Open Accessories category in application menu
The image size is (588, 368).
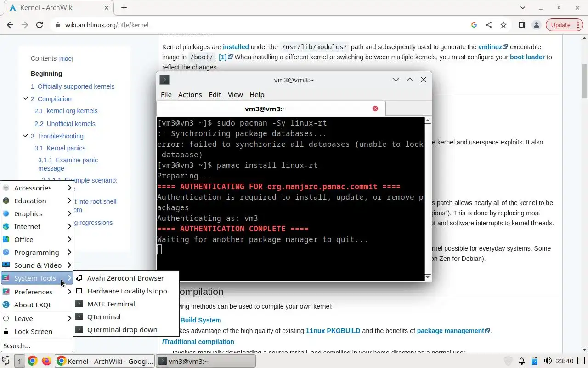tap(37, 188)
